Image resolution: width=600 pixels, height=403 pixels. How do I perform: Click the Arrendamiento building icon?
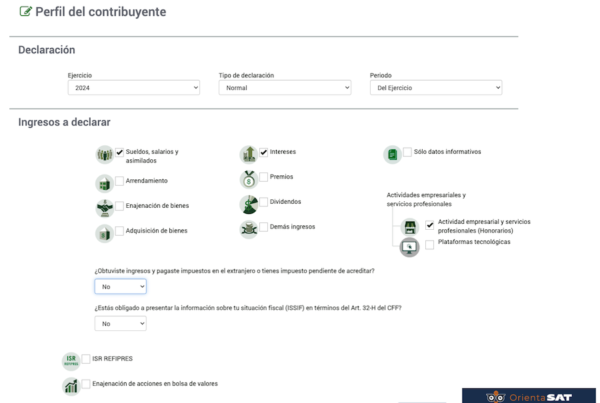[104, 183]
